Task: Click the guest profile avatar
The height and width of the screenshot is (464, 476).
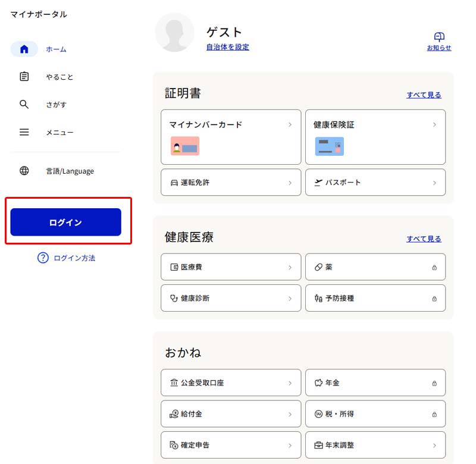Action: pos(174,33)
